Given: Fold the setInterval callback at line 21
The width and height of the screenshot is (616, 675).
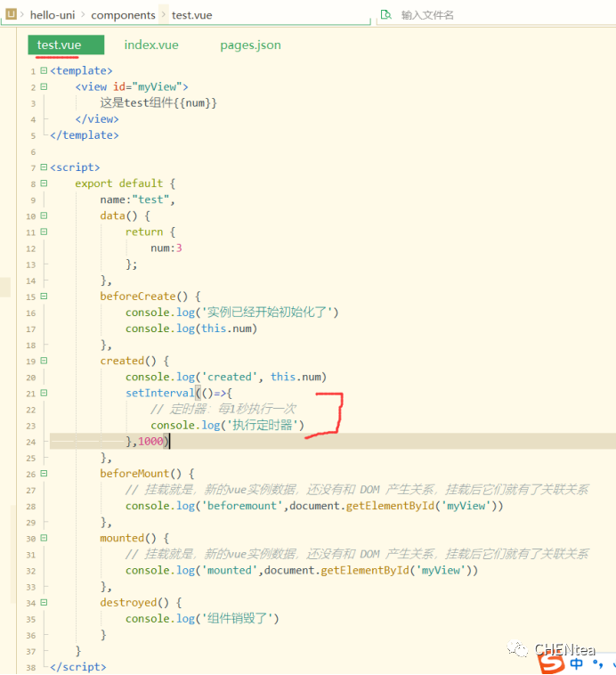Looking at the screenshot, I should pos(44,393).
